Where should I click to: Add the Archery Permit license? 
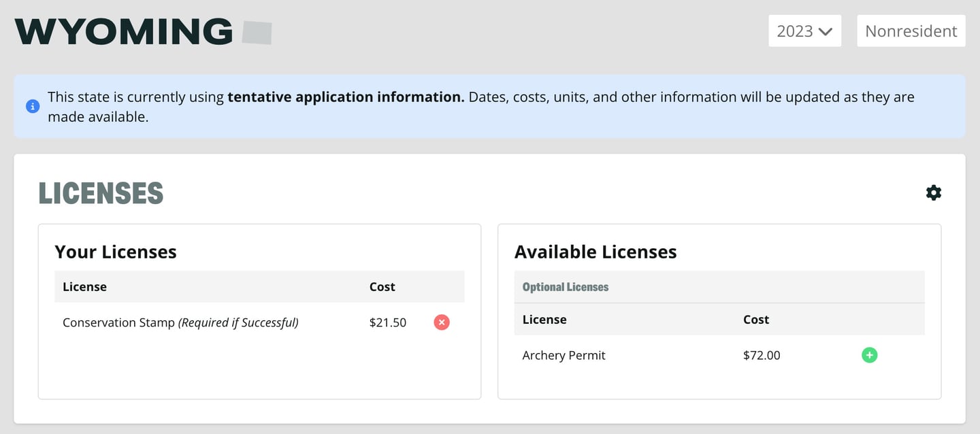(x=869, y=355)
